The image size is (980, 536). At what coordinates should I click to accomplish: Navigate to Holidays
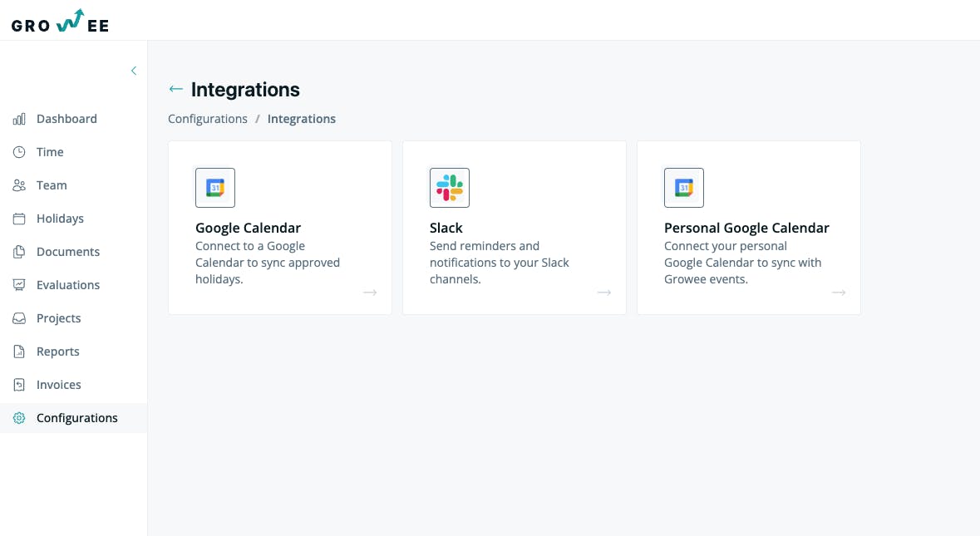(x=60, y=219)
